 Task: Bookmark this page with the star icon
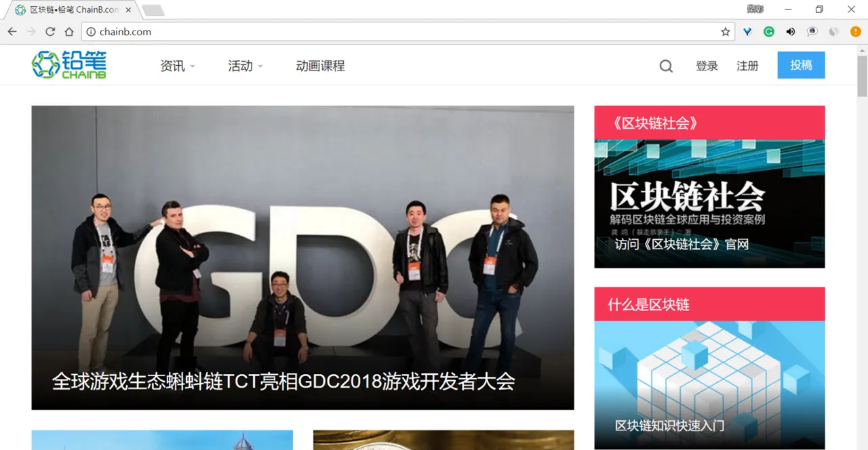coord(725,32)
